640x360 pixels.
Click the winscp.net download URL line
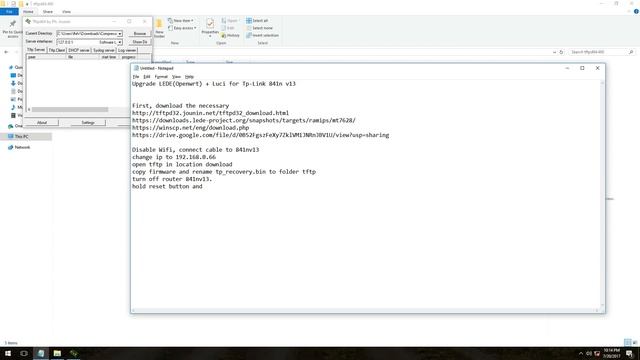tap(190, 128)
